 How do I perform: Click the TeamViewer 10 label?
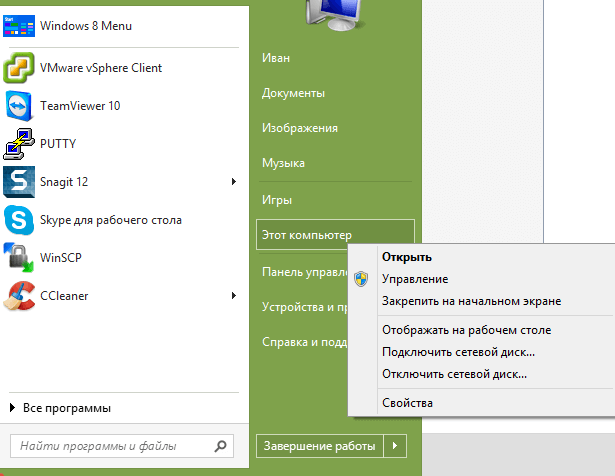point(80,106)
